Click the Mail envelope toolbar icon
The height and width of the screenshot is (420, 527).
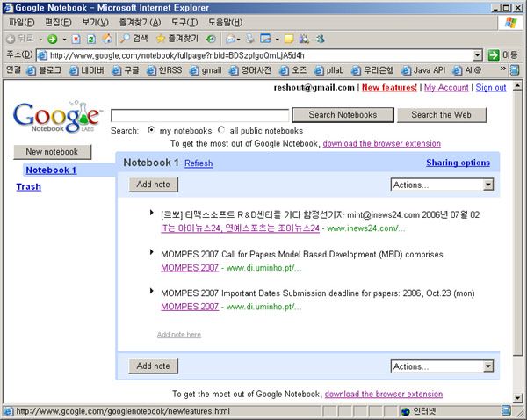coord(230,39)
